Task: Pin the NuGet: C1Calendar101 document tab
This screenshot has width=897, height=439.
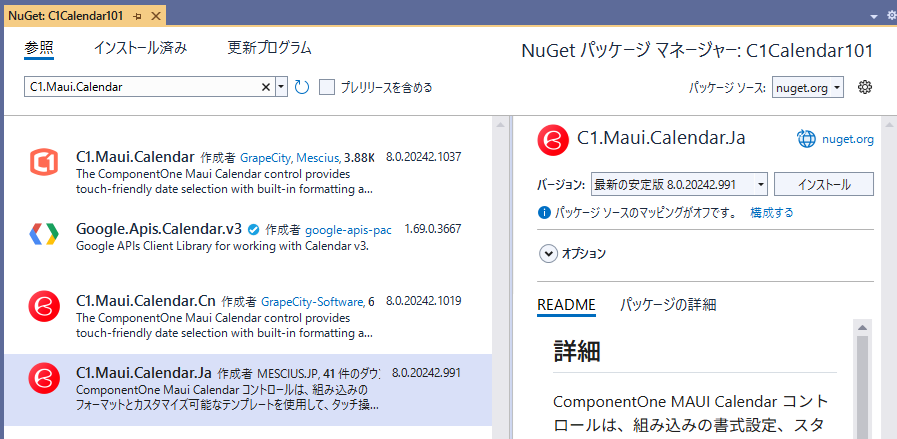Action: [x=137, y=16]
